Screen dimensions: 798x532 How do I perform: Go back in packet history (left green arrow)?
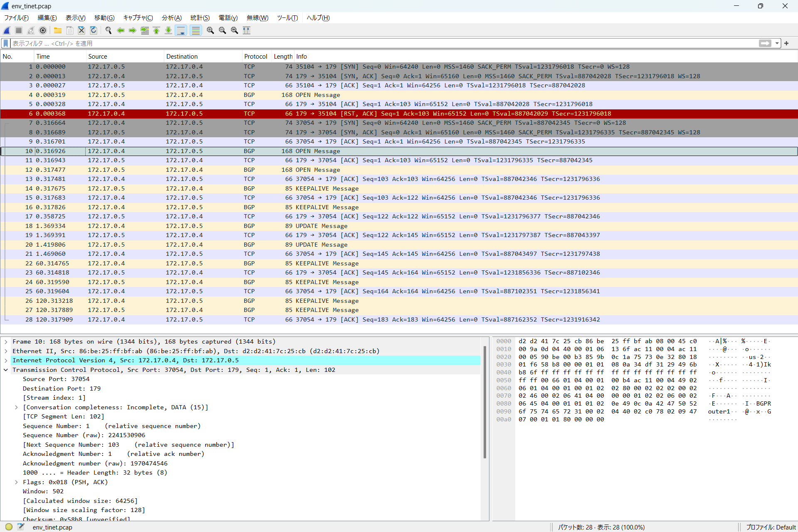coord(121,30)
